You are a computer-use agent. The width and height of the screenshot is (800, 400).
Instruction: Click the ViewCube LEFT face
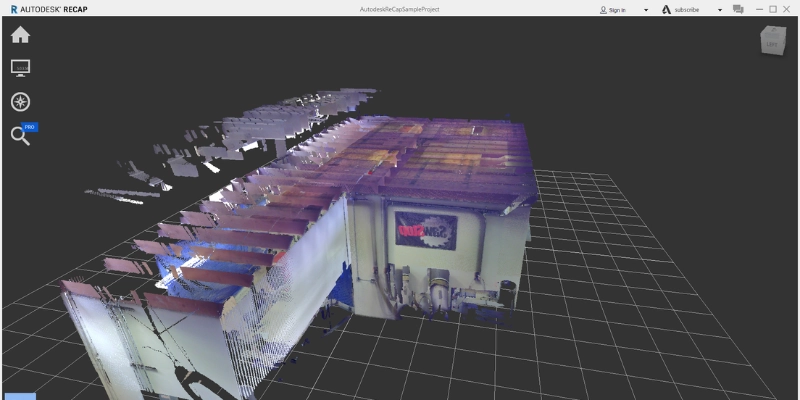point(771,43)
